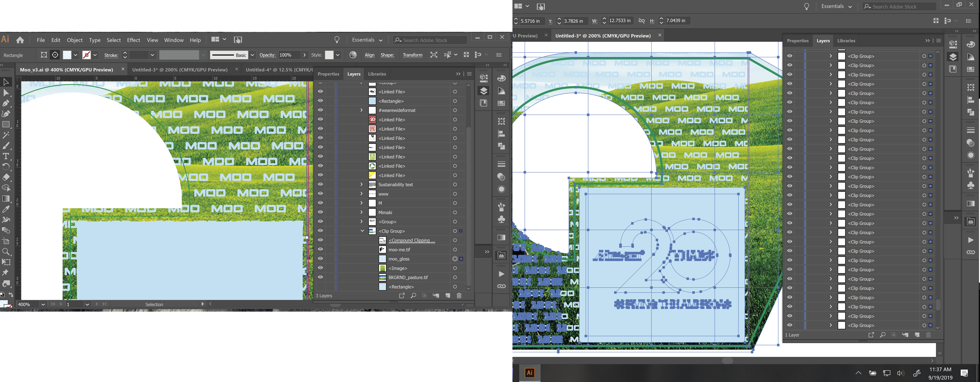Screen dimensions: 980x382
Task: Click the fill color swatch in control bar
Action: 67,55
